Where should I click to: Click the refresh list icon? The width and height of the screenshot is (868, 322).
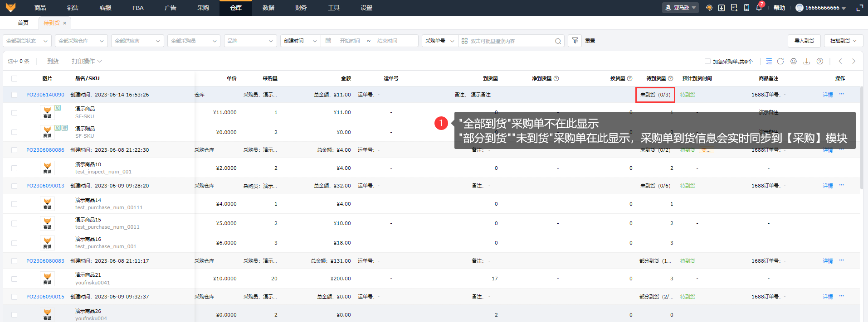click(x=780, y=61)
